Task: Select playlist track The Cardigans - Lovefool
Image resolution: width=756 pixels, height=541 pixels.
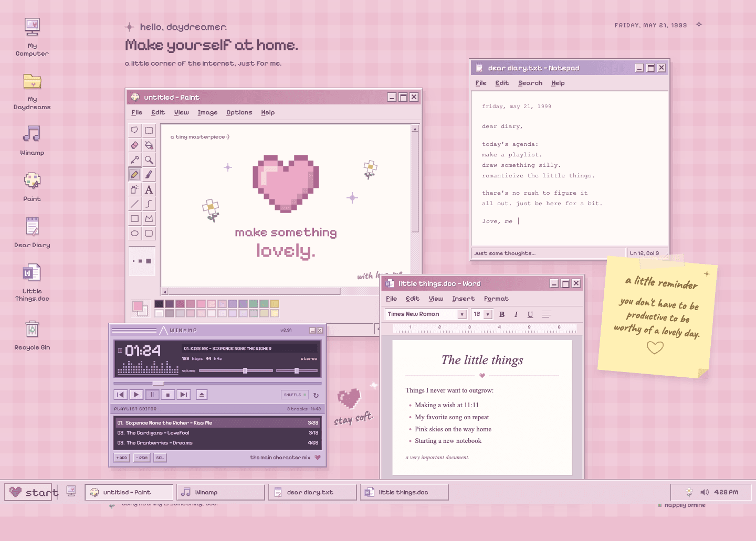Action: pyautogui.click(x=217, y=433)
